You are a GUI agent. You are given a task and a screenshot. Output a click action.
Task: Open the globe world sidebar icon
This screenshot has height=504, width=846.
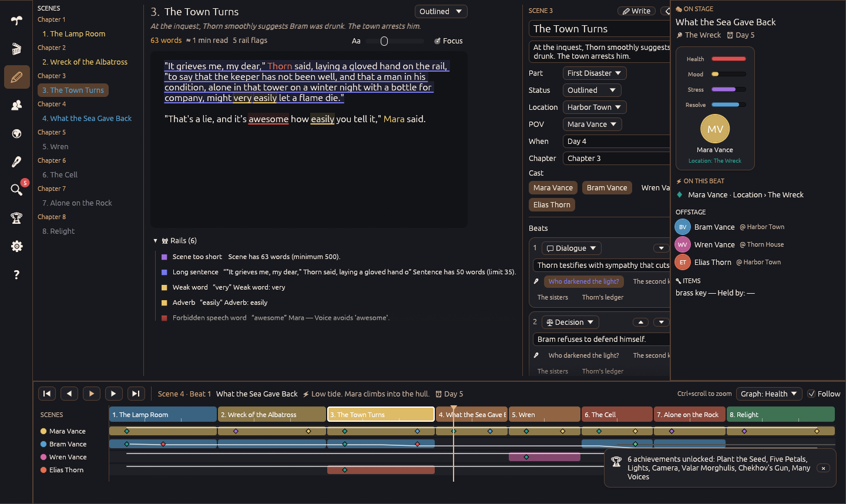pos(16,133)
